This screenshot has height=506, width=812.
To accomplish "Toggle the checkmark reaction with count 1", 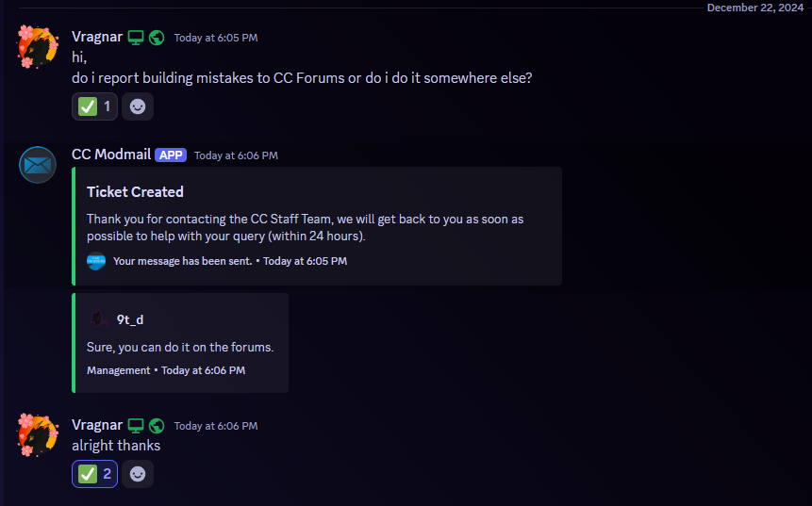I will click(95, 106).
